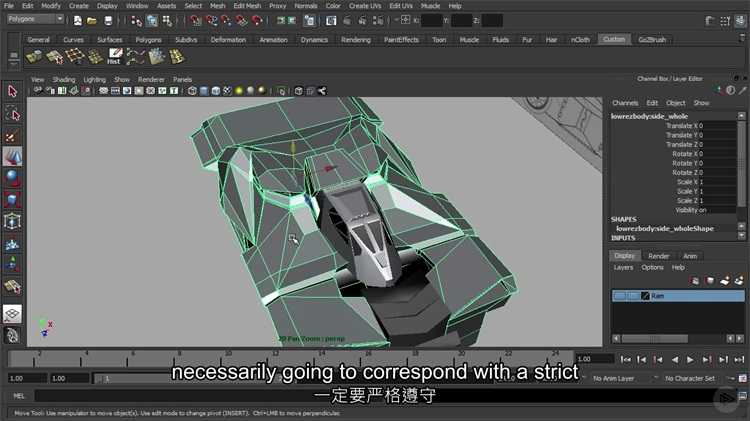Select the Ram display layer
This screenshot has width=750, height=421.
tap(678, 296)
